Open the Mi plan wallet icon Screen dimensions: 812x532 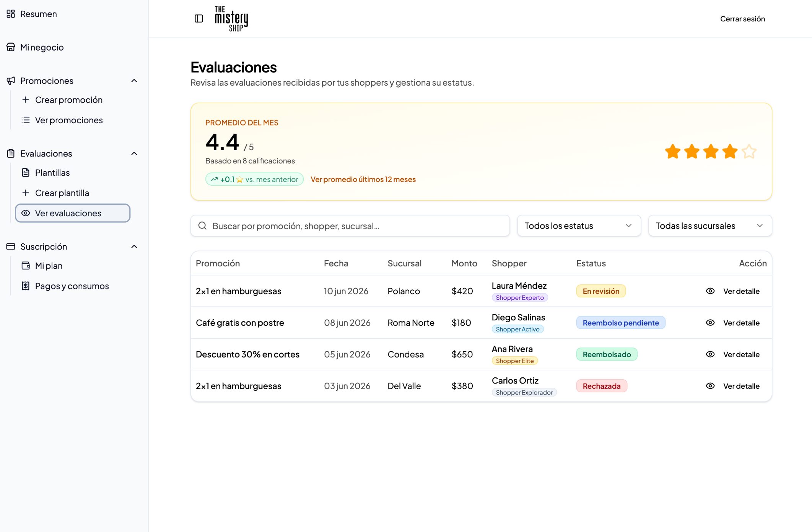tap(26, 265)
